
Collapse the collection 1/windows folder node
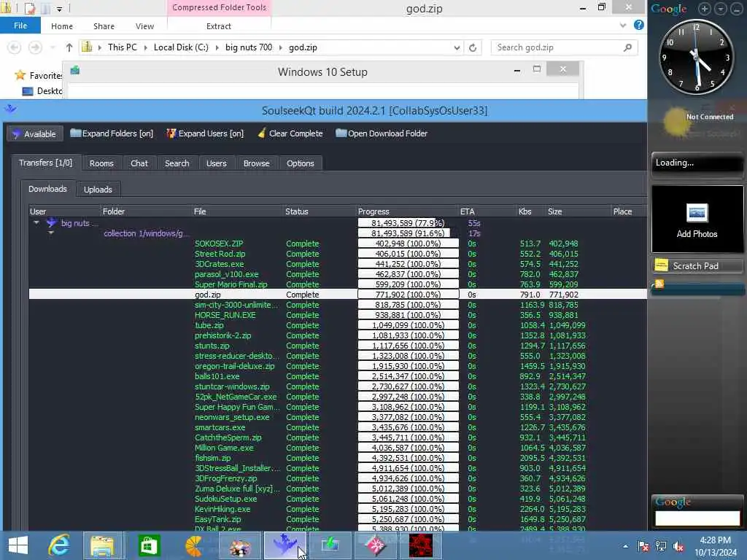point(51,233)
